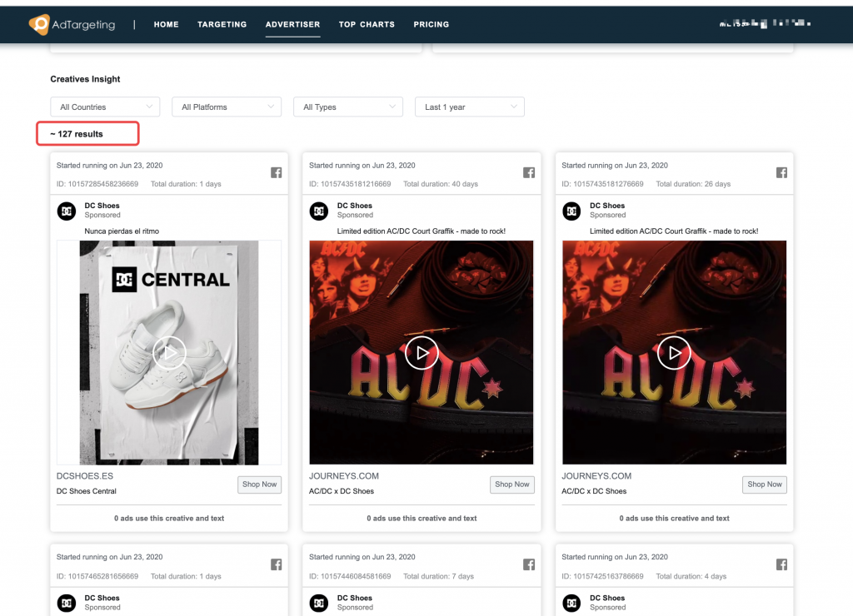Open the Last 1 year dropdown
Screen dimensions: 853x616
[470, 107]
